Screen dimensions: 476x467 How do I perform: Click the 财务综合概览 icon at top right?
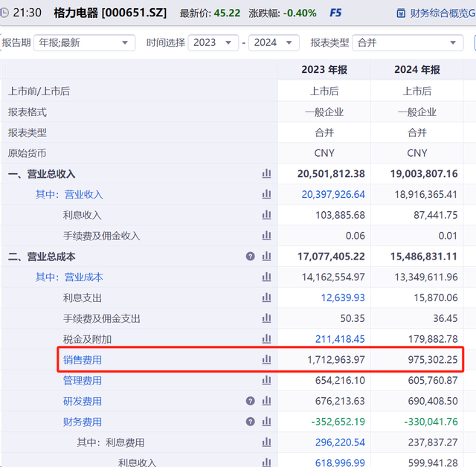click(x=401, y=13)
